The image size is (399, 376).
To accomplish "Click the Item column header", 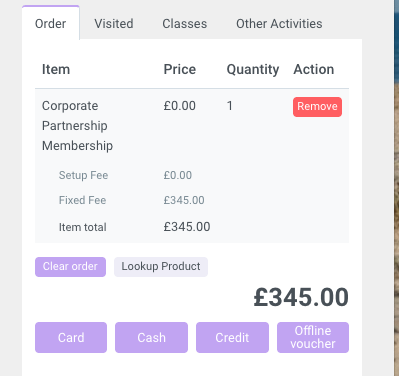I will tap(56, 69).
